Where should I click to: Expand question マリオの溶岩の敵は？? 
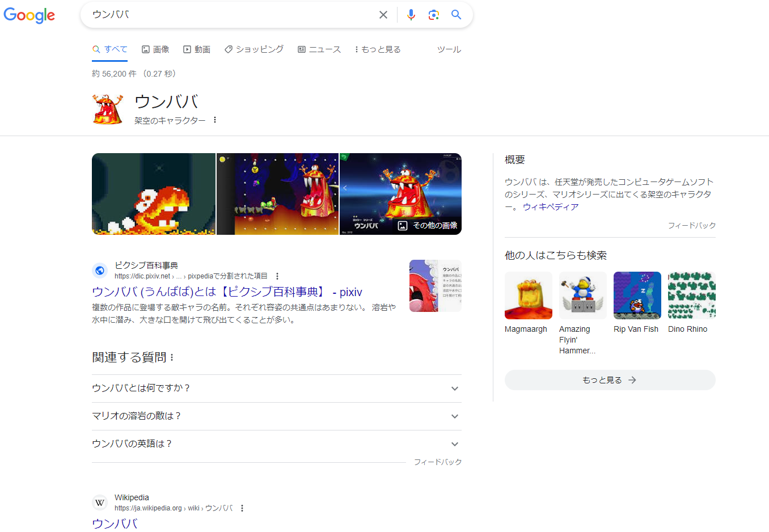277,416
